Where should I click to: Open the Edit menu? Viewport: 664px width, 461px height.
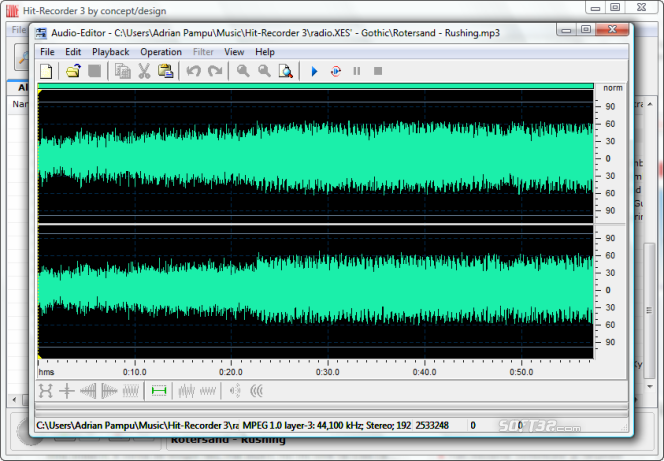coord(73,52)
